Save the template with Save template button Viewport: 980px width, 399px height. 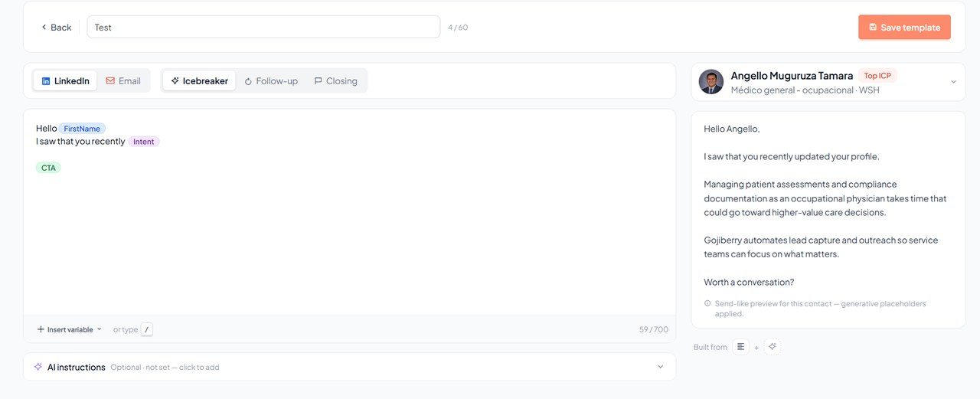pyautogui.click(x=904, y=27)
